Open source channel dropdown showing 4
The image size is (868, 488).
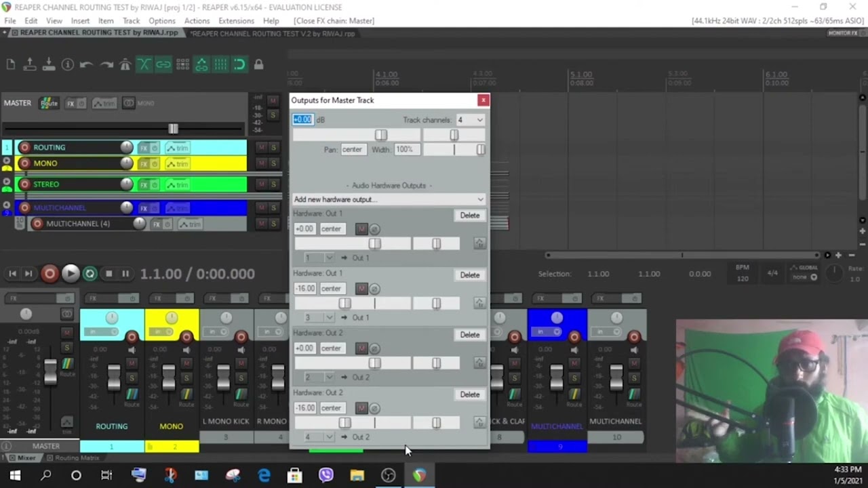(x=319, y=436)
